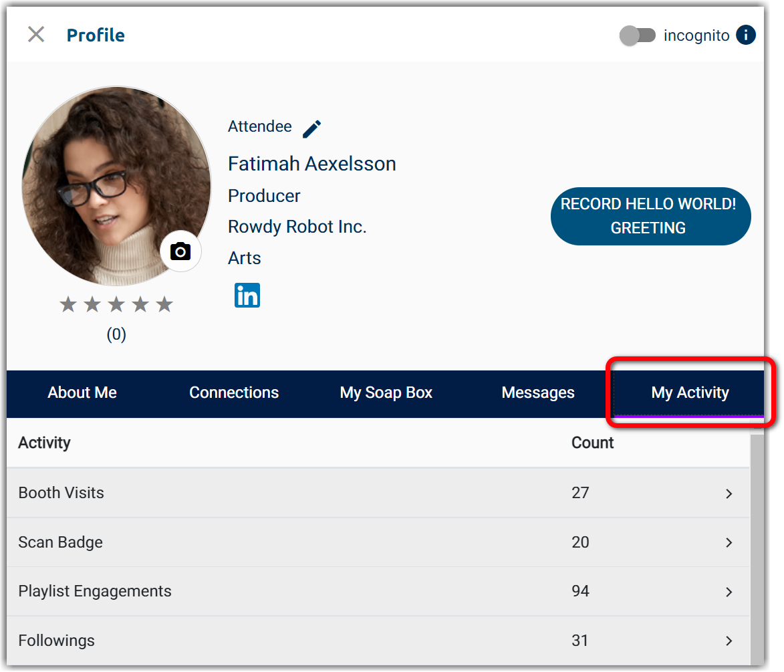Image resolution: width=784 pixels, height=672 pixels.
Task: Expand Scan Badge row chevron
Action: pyautogui.click(x=729, y=542)
